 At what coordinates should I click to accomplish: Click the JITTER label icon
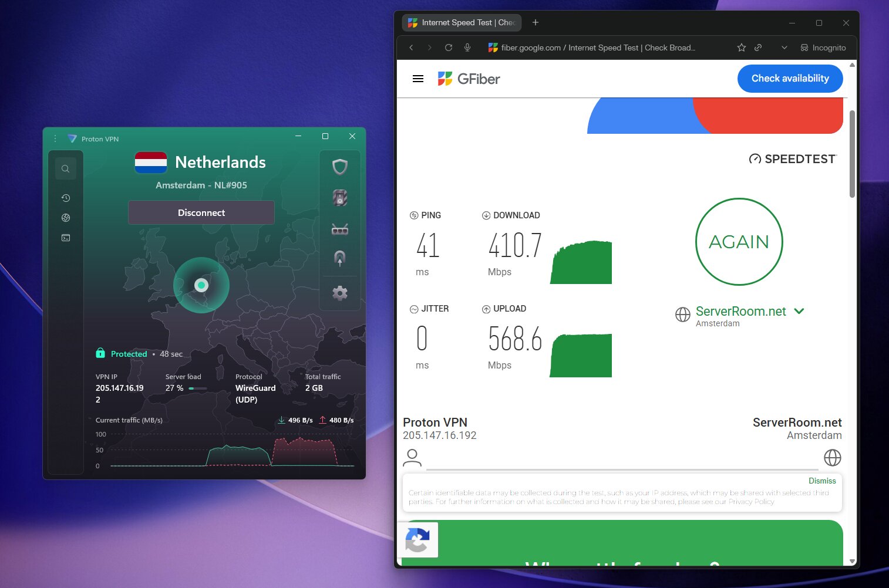pyautogui.click(x=414, y=309)
